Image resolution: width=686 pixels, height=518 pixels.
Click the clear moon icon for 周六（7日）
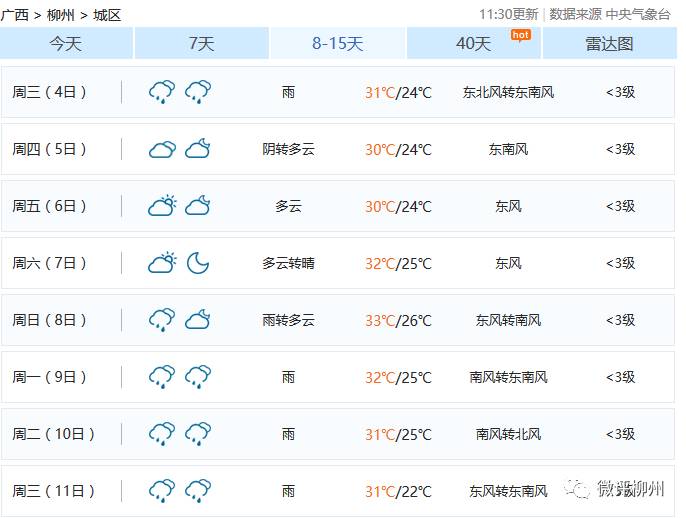tap(198, 262)
